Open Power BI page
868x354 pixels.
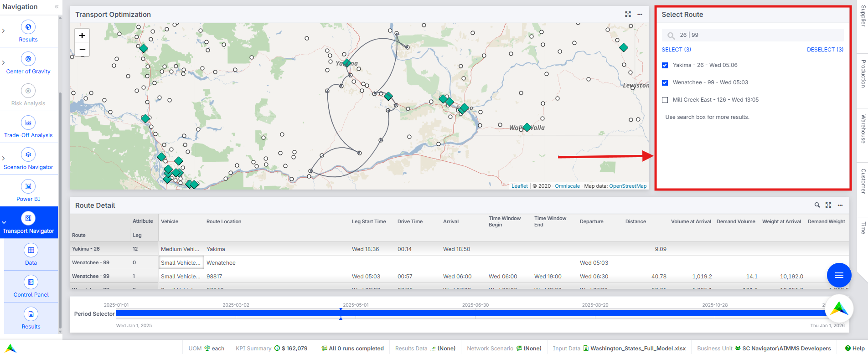(28, 191)
